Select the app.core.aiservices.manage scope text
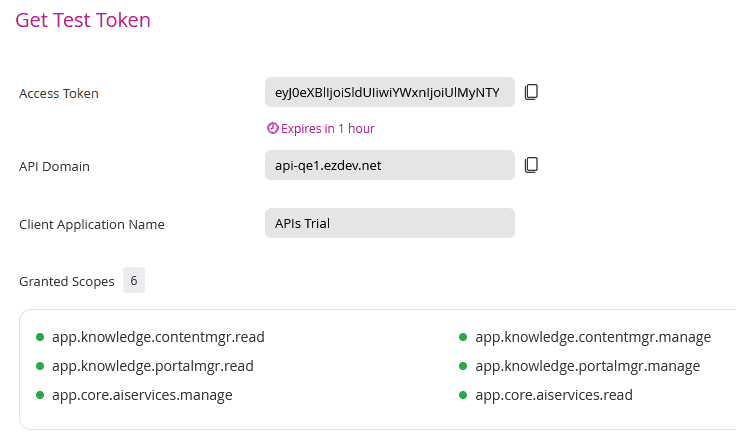 pyautogui.click(x=142, y=395)
